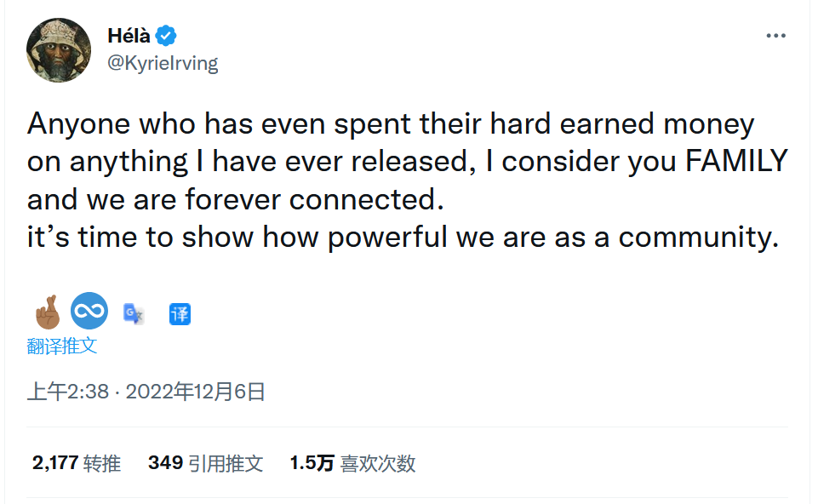This screenshot has width=818, height=504.
Task: Open the tweet's three-dot more options menu
Action: [x=775, y=36]
